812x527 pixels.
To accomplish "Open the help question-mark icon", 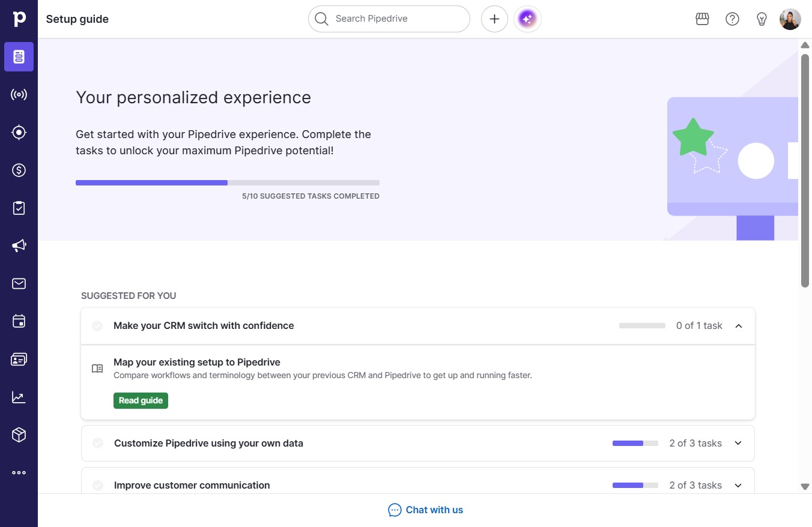I will tap(732, 19).
